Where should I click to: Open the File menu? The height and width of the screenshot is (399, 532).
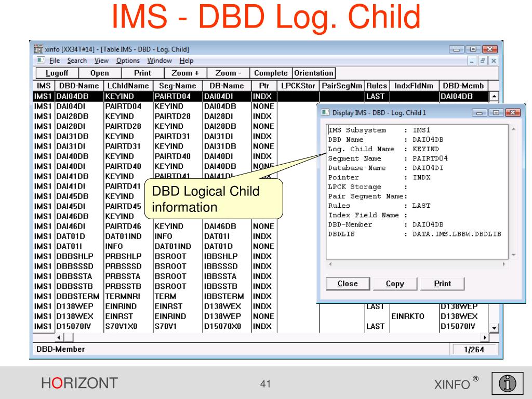tap(55, 61)
